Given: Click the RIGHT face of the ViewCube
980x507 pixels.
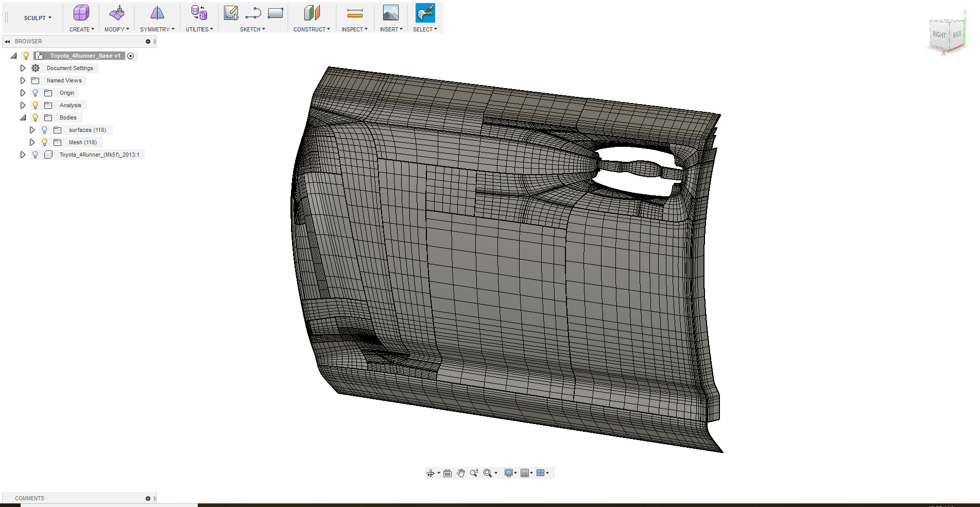Looking at the screenshot, I should 939,35.
